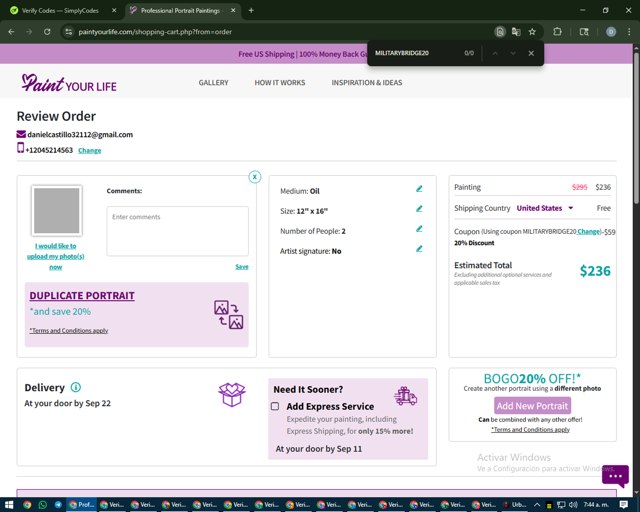Go to next find result arrow
Image resolution: width=640 pixels, height=512 pixels.
[x=513, y=53]
